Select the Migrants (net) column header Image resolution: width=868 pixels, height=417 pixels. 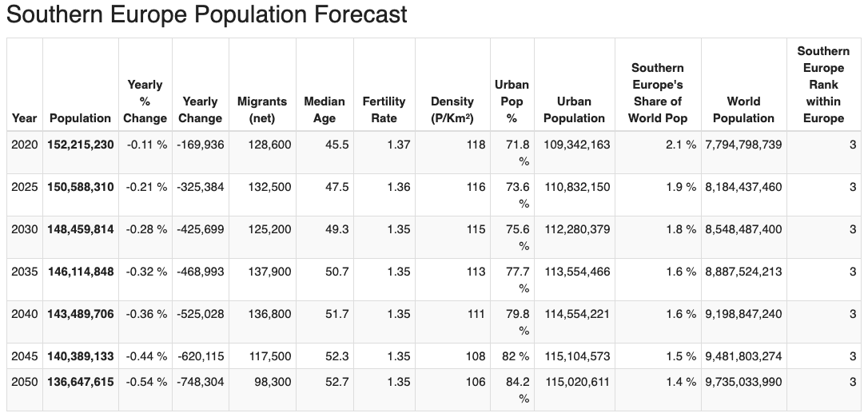point(261,110)
